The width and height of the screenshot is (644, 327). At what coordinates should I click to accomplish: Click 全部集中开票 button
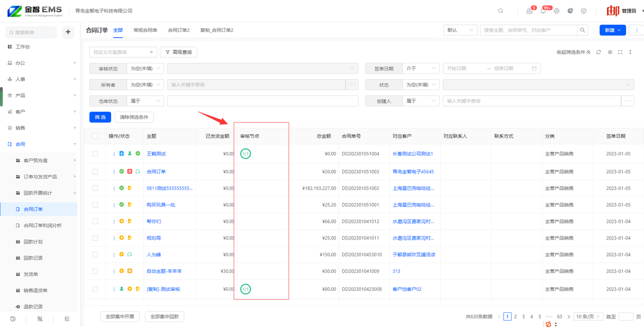120,316
